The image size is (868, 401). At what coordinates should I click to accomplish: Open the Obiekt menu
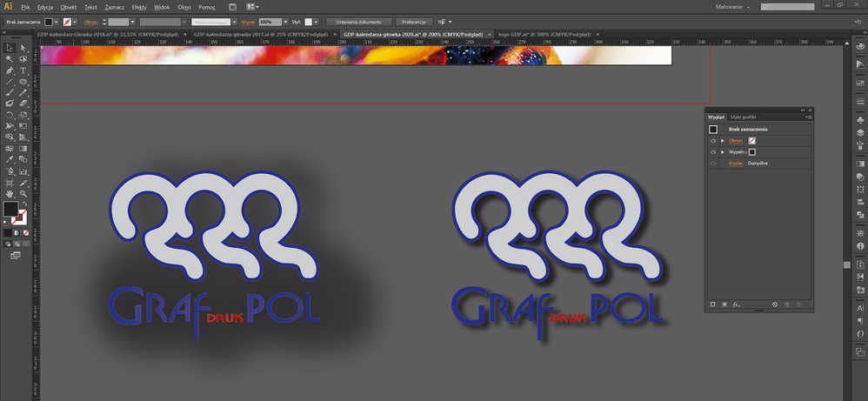click(x=69, y=7)
